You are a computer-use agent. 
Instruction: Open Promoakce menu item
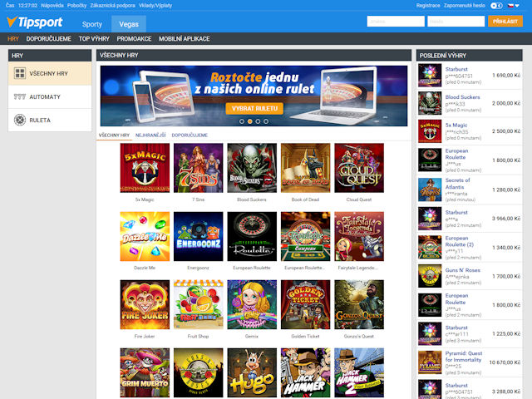(x=134, y=39)
